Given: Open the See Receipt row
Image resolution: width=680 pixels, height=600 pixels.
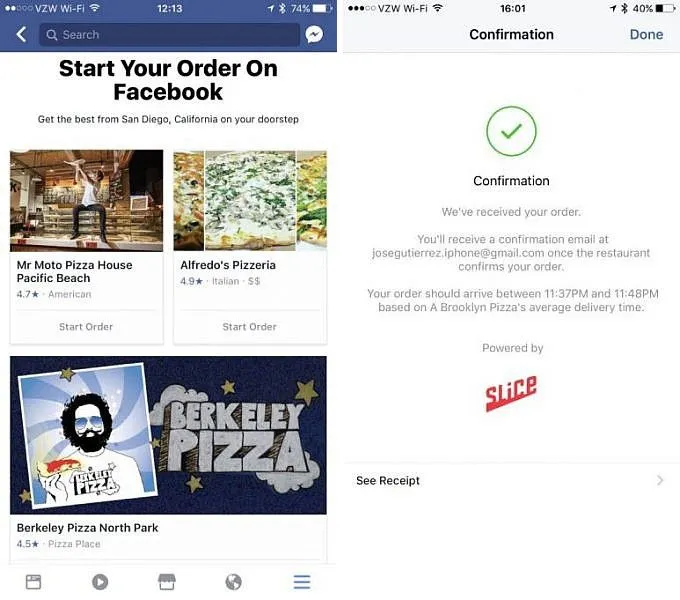Looking at the screenshot, I should [511, 480].
